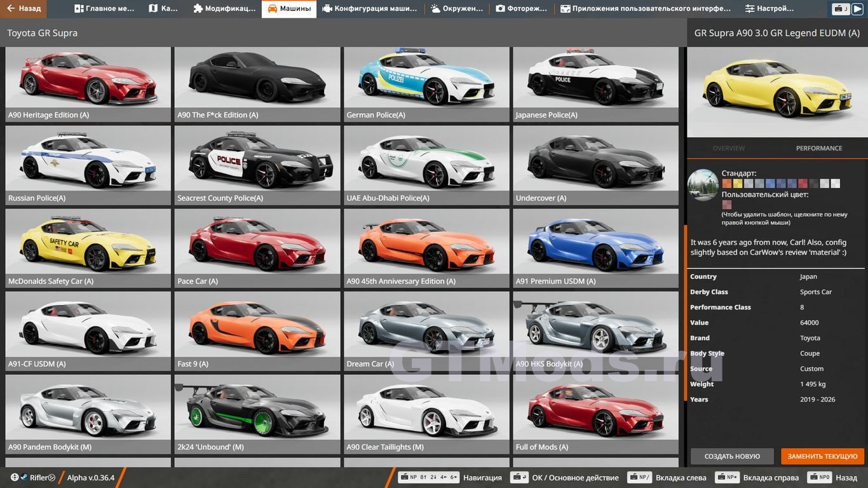Image resolution: width=868 pixels, height=488 pixels.
Task: Open Приложения пользовательского интерфейса tab
Action: point(646,9)
